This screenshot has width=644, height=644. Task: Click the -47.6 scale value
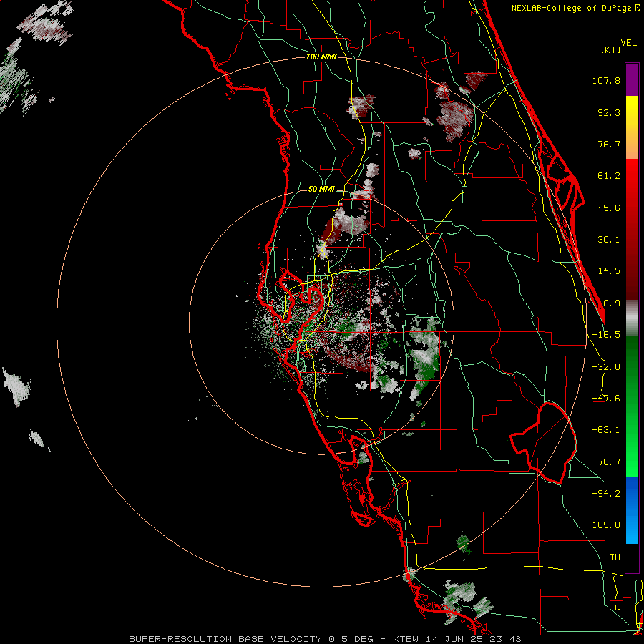606,399
